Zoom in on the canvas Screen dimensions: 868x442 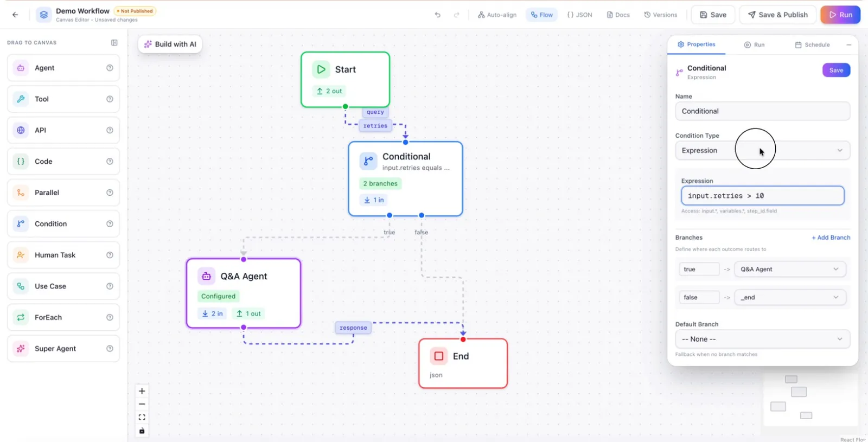point(142,391)
